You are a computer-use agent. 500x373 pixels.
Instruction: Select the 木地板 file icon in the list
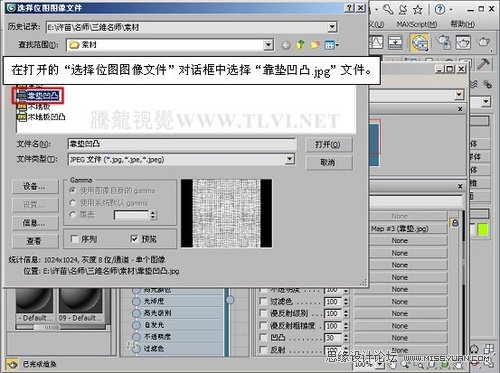point(22,107)
